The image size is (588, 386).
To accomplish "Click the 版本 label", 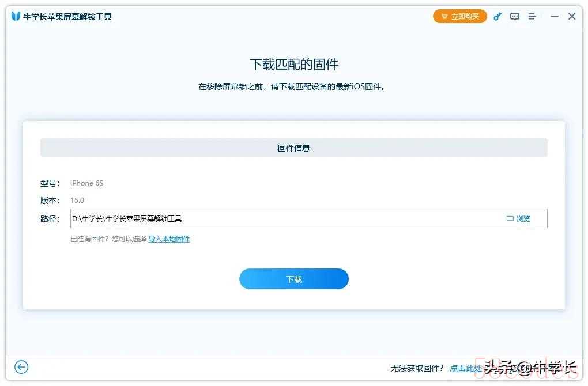I will (x=50, y=200).
